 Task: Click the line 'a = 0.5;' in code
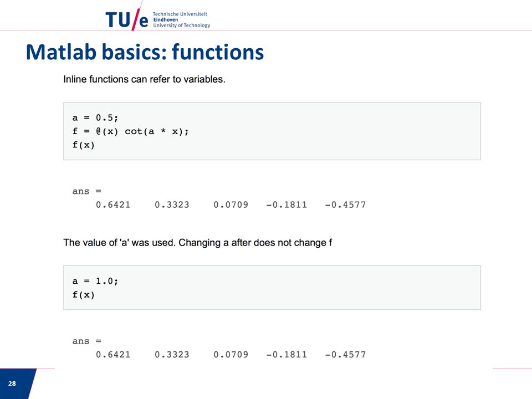[x=95, y=117]
